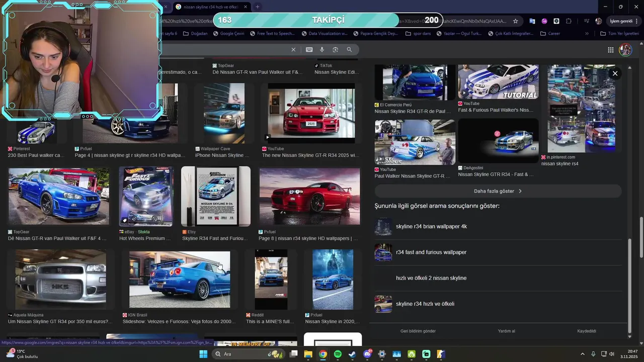
Task: Show more bookmarks with the double chevron
Action: [x=587, y=34]
